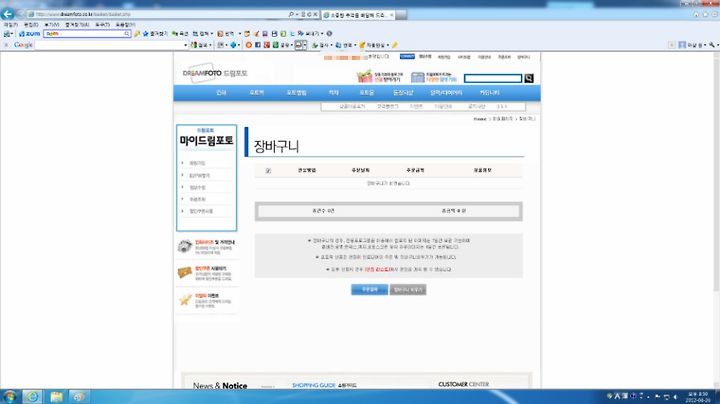Click the gift box banner in the site header

pyautogui.click(x=380, y=77)
